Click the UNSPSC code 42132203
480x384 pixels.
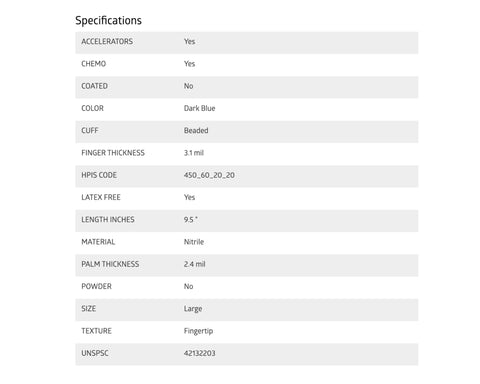click(x=199, y=353)
